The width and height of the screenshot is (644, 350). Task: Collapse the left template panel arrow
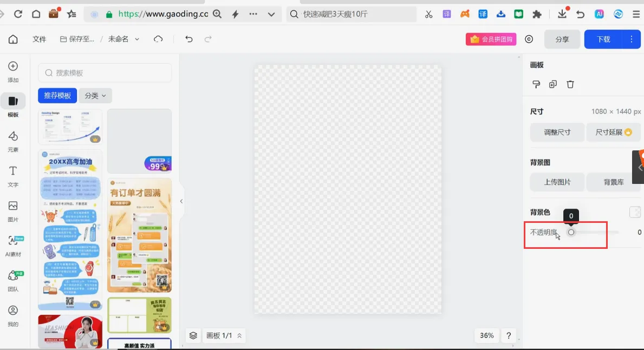tap(181, 201)
